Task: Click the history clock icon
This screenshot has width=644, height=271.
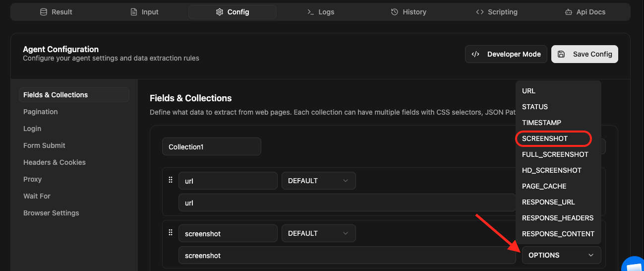Action: pyautogui.click(x=395, y=12)
